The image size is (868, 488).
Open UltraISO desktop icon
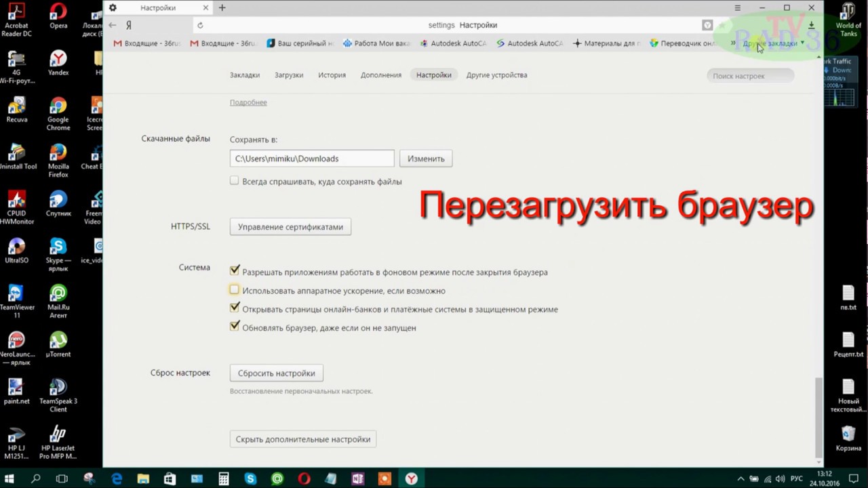17,250
